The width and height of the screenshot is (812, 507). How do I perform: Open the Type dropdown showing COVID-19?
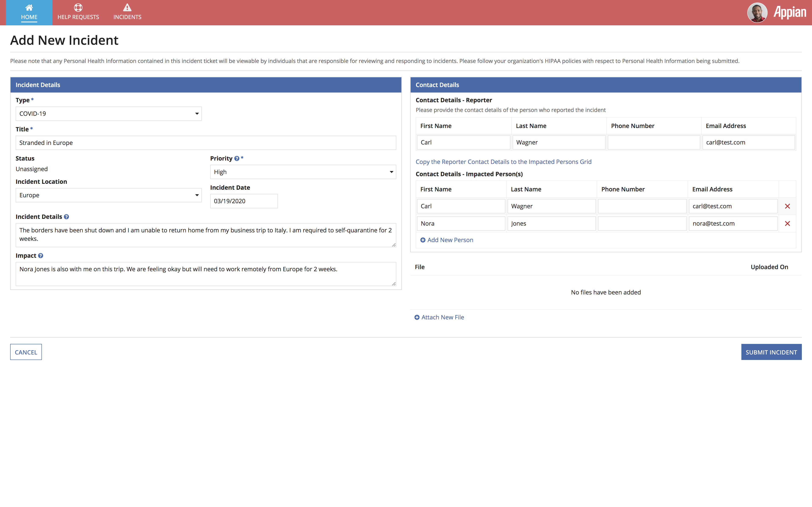click(x=108, y=114)
